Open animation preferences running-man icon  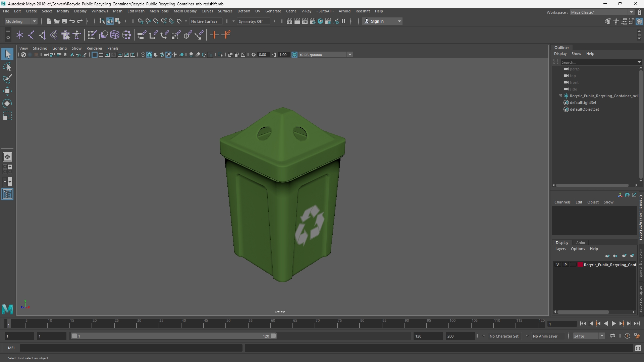[x=637, y=336]
